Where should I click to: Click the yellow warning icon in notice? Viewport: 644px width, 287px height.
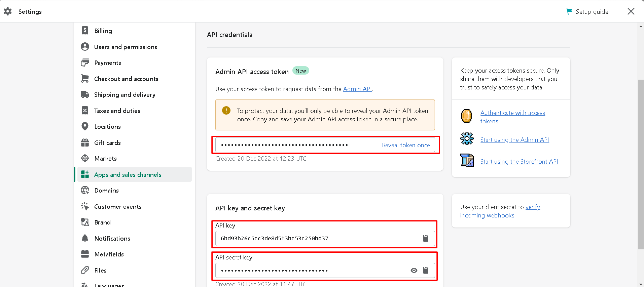tap(226, 110)
